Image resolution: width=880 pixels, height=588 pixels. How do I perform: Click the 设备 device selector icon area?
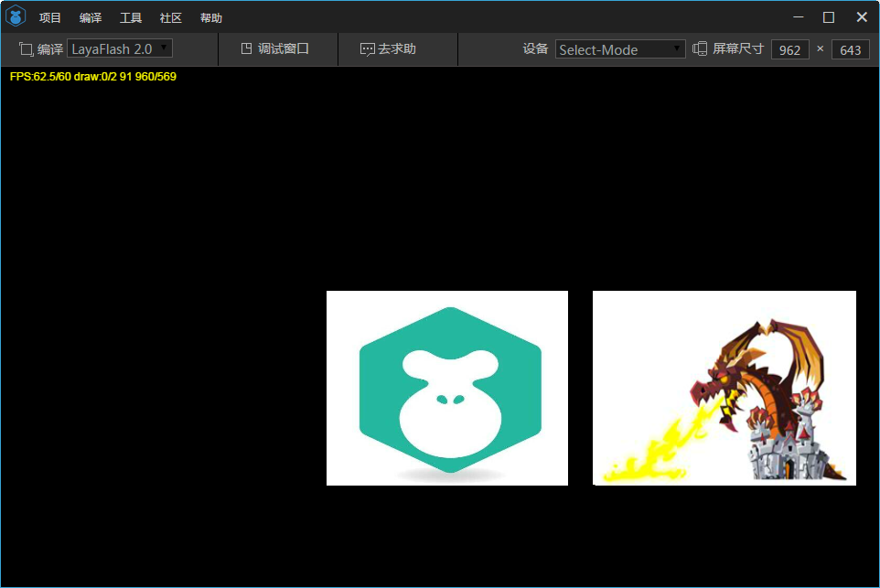click(536, 49)
